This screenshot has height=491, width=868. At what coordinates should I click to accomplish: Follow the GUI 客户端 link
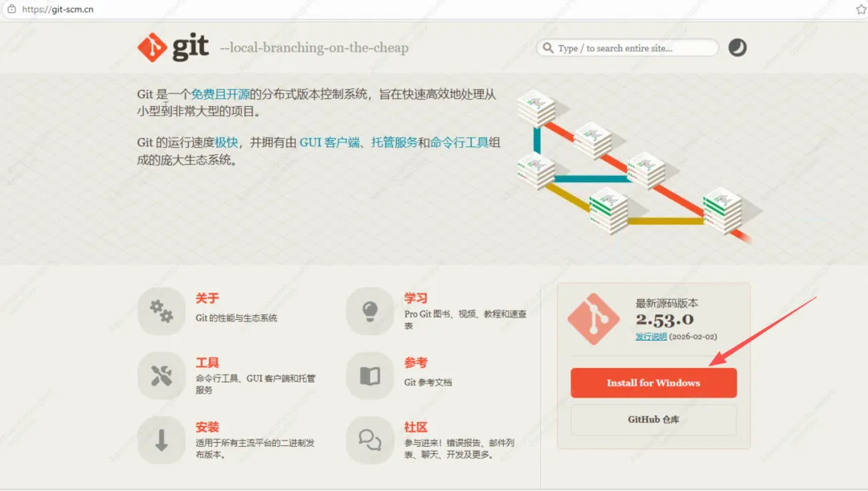(x=330, y=142)
